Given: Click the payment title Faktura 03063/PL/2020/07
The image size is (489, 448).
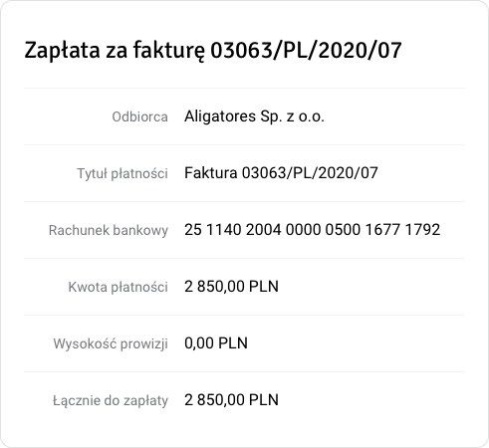Looking at the screenshot, I should click(281, 173).
